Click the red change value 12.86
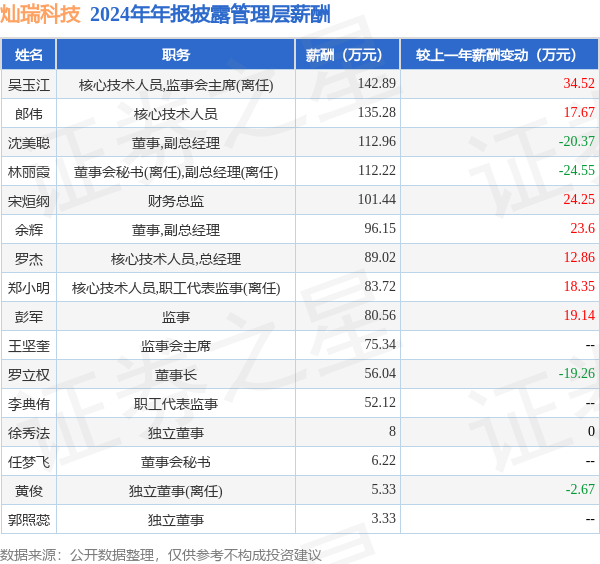The width and height of the screenshot is (600, 564). [579, 258]
